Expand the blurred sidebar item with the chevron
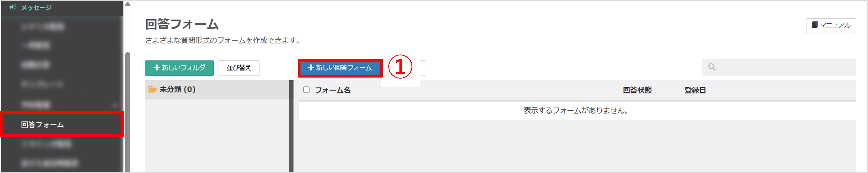The height and width of the screenshot is (173, 868). pos(115,105)
